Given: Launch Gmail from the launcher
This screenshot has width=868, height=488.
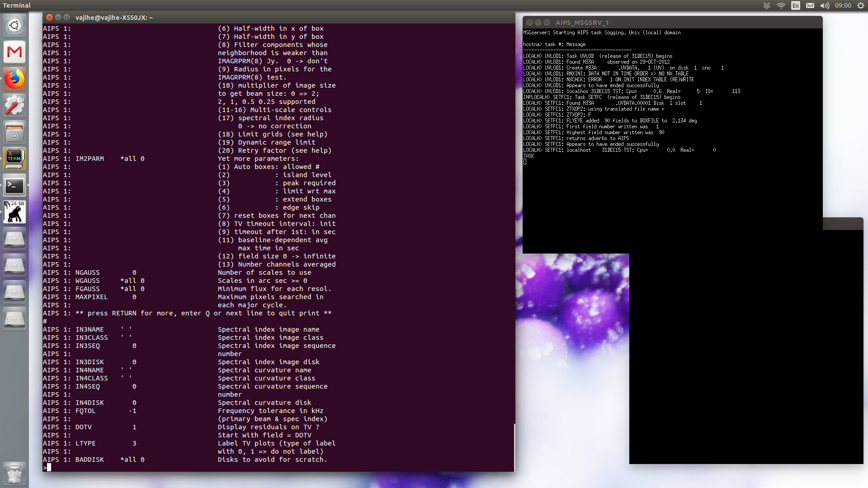Looking at the screenshot, I should coord(14,52).
